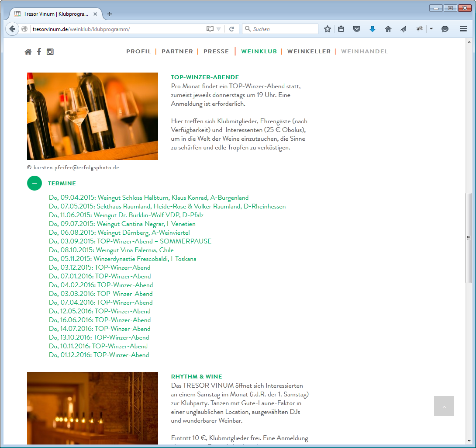Go back with the browser back arrow
The height and width of the screenshot is (448, 476).
point(12,29)
